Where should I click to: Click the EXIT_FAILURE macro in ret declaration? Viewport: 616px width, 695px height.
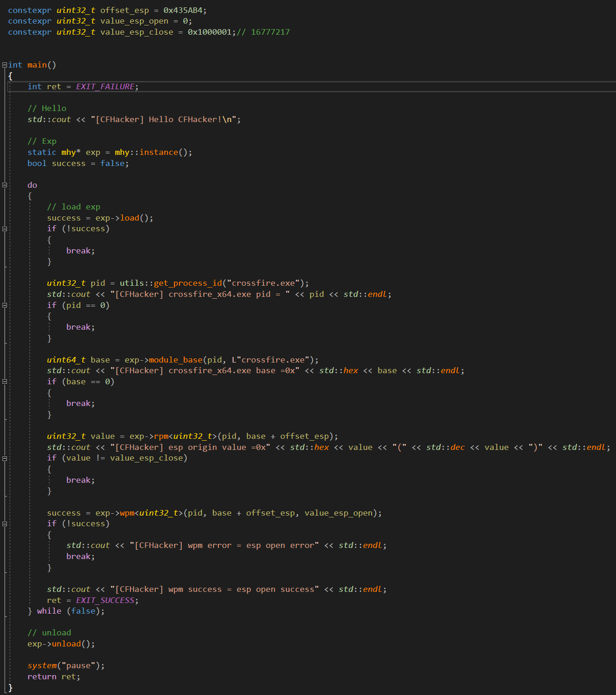click(105, 86)
